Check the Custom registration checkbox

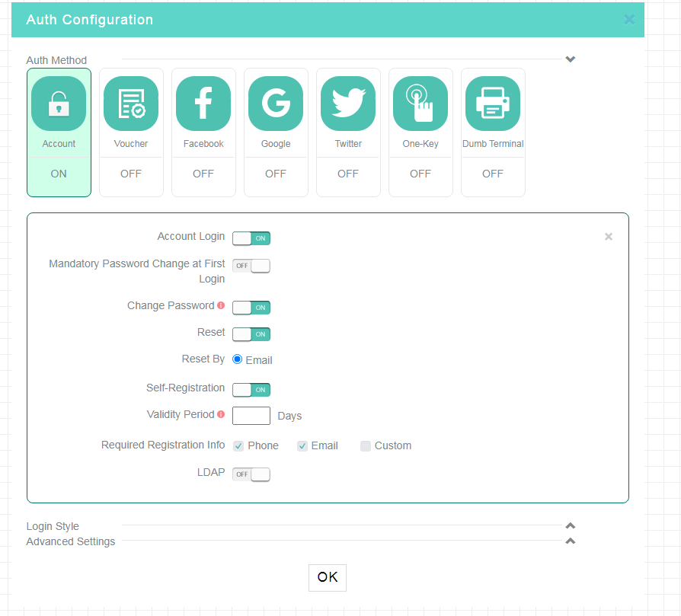coord(366,446)
